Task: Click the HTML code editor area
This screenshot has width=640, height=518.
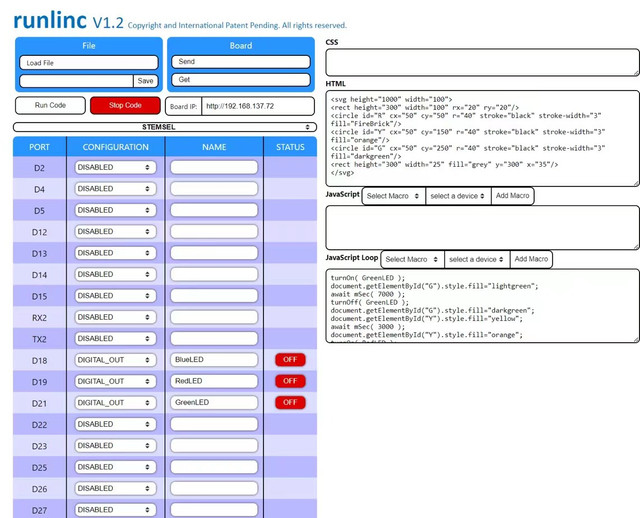Action: tap(481, 138)
